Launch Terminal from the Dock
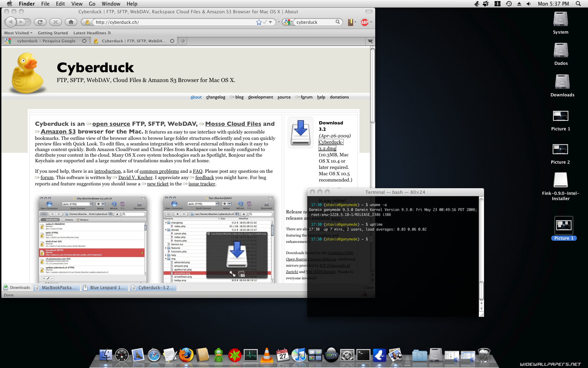Screen dimensions: 588x368 (x=363, y=355)
